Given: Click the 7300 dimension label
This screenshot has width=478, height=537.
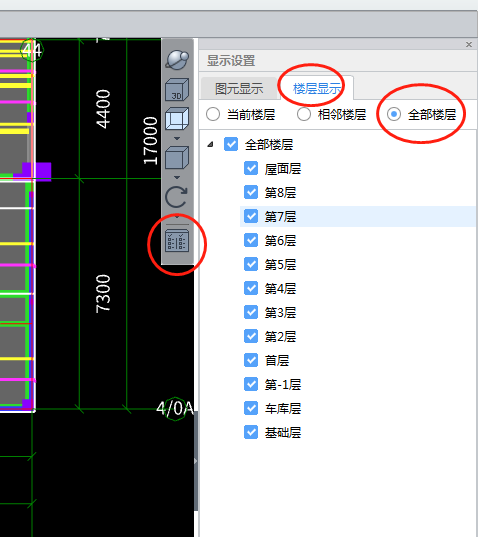Looking at the screenshot, I should click(x=103, y=294).
